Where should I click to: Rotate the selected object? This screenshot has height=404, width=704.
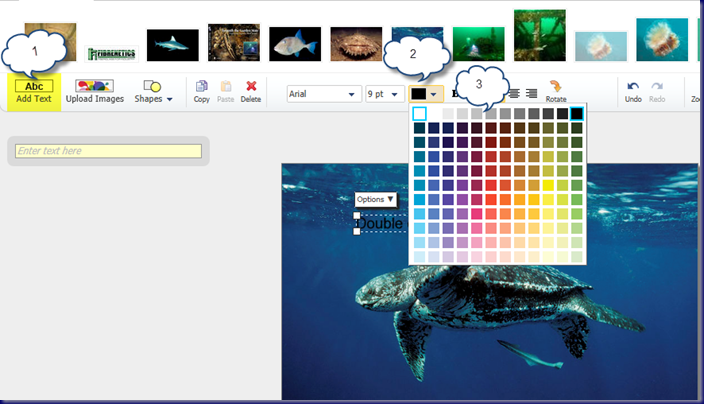pos(556,92)
